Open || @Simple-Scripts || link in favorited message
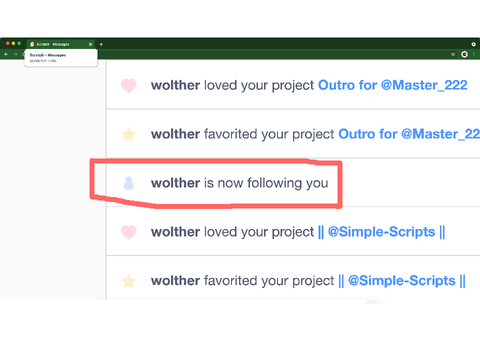This screenshot has width=480, height=360. click(402, 281)
